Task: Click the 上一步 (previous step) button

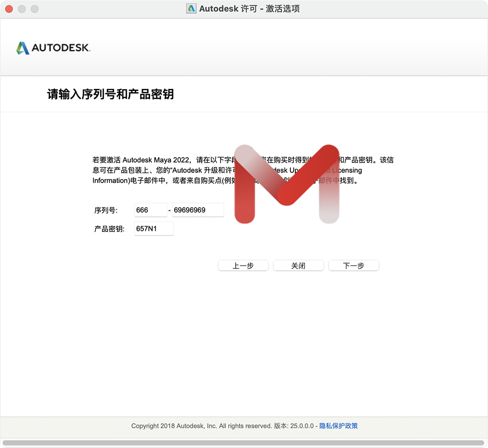Action: click(243, 265)
